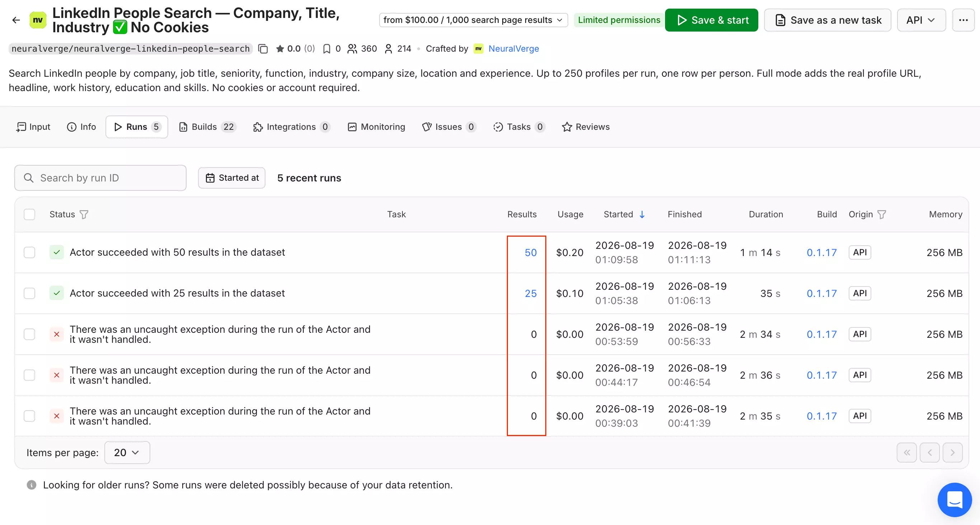This screenshot has height=525, width=980.
Task: Click the Duration column header
Action: tap(766, 214)
